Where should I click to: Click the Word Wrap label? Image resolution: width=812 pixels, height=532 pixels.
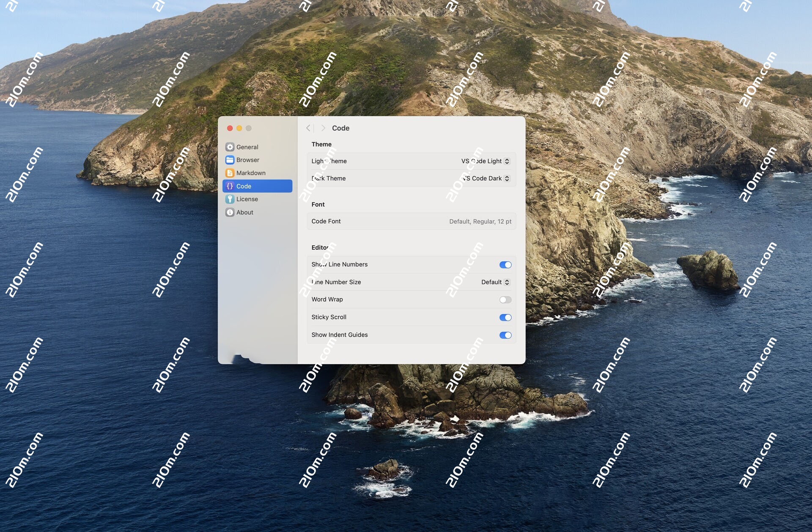click(327, 299)
